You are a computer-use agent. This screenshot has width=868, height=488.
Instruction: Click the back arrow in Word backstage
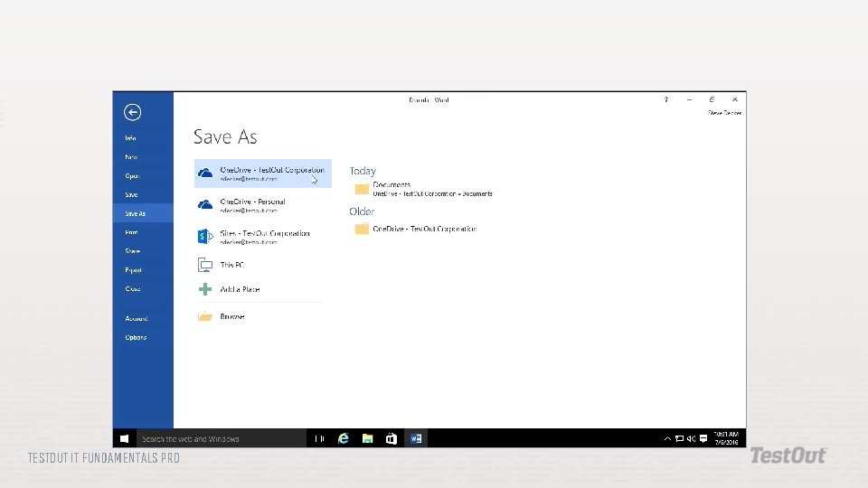(132, 112)
